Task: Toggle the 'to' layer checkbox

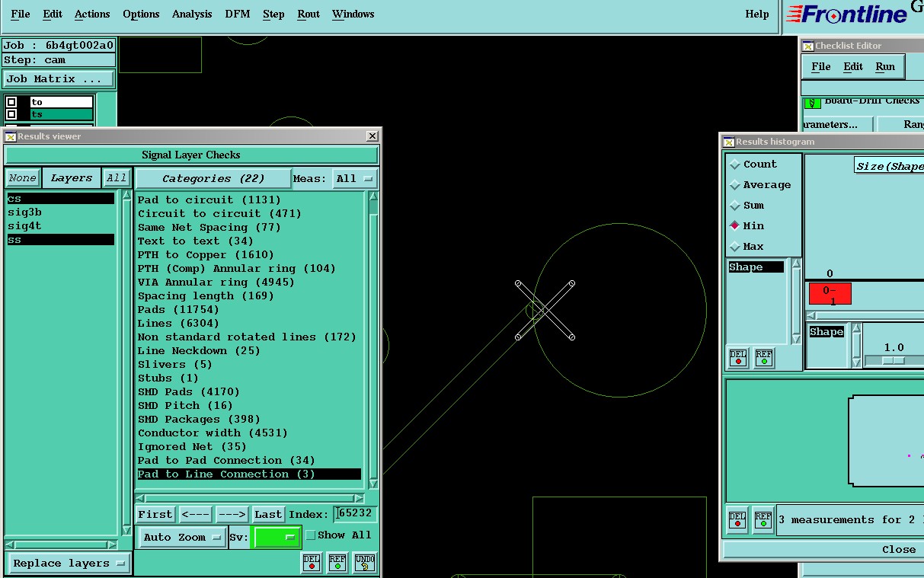Action: point(11,102)
